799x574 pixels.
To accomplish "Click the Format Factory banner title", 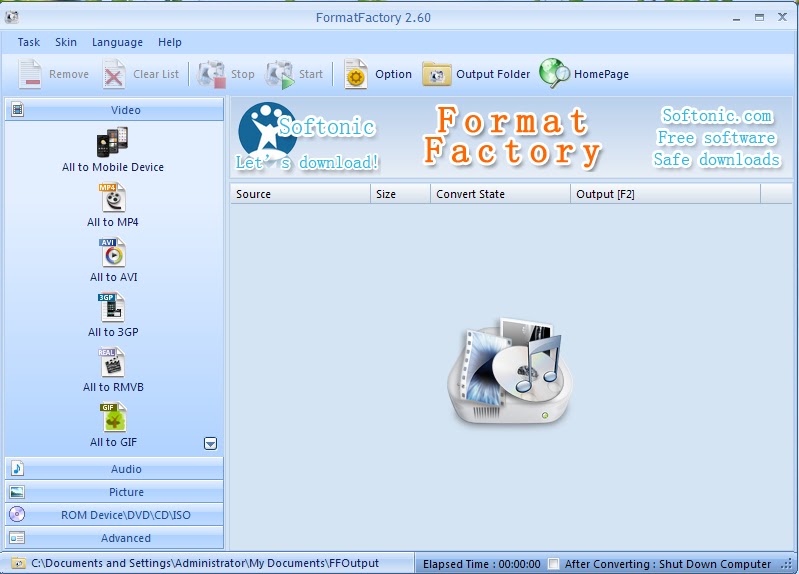I will [x=512, y=136].
